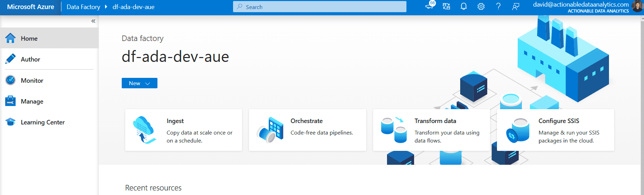
Task: Click the Manage toolbox icon
Action: [10, 101]
